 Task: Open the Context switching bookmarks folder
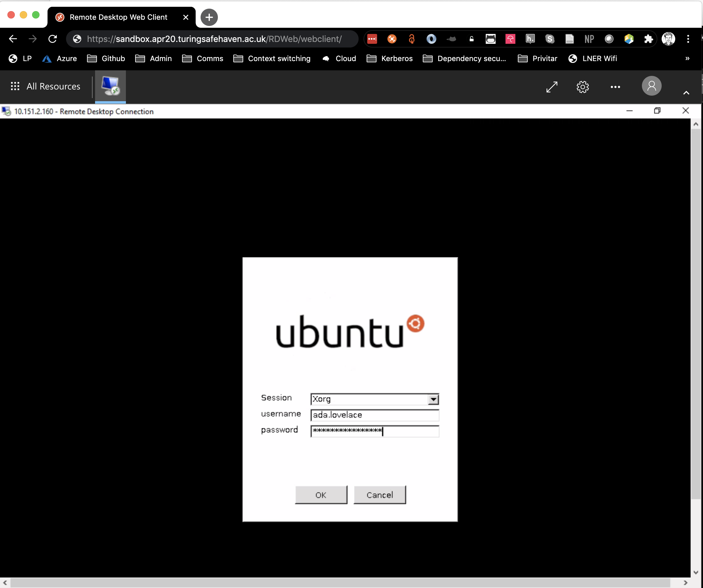(x=272, y=59)
